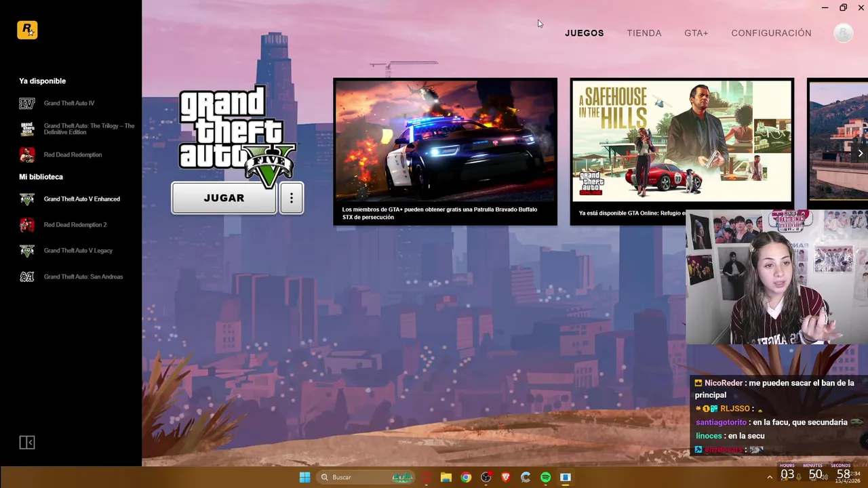Open Spotify from the taskbar

[546, 477]
